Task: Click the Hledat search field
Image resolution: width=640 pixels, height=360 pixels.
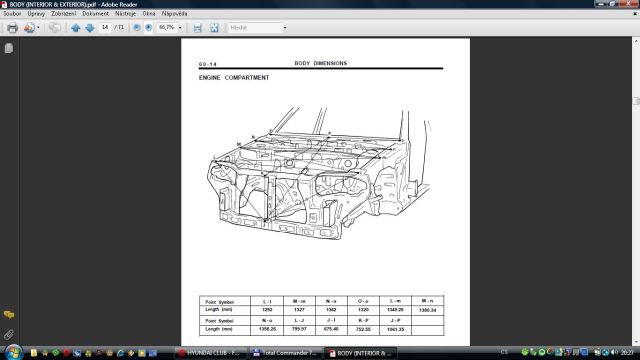Action: 254,28
